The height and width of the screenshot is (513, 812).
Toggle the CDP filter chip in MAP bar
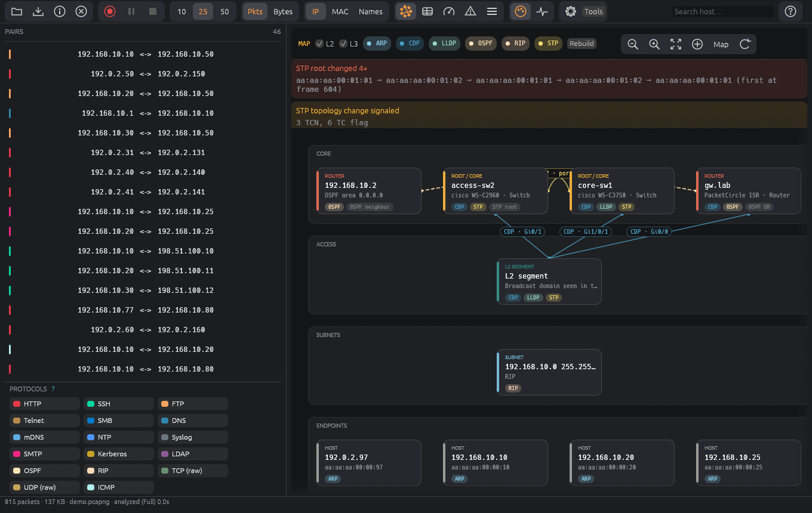click(x=410, y=44)
